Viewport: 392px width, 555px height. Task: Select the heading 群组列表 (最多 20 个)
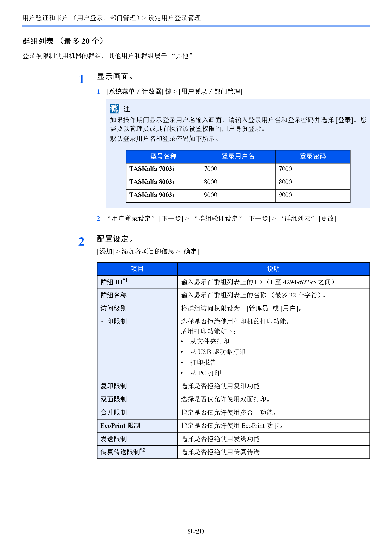(x=63, y=41)
